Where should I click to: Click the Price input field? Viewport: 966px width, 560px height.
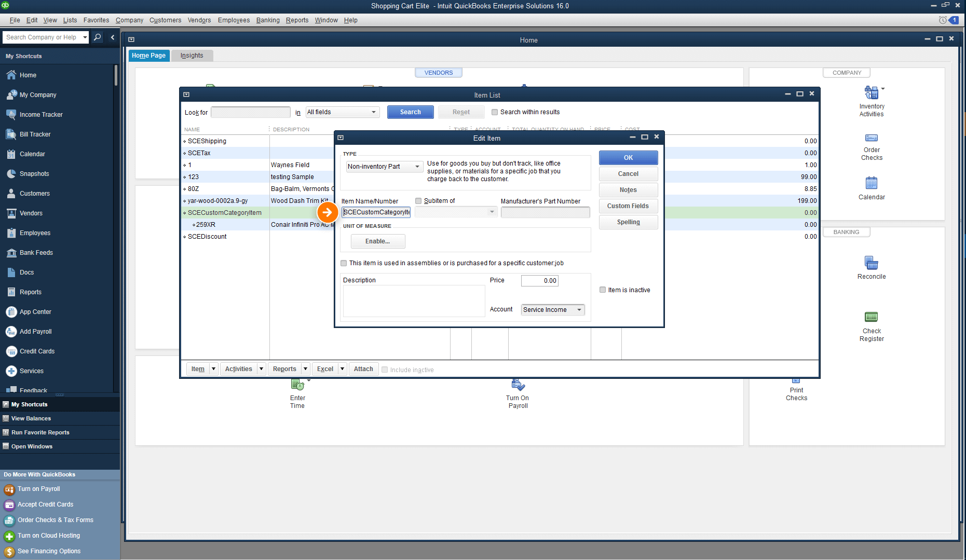(x=540, y=281)
